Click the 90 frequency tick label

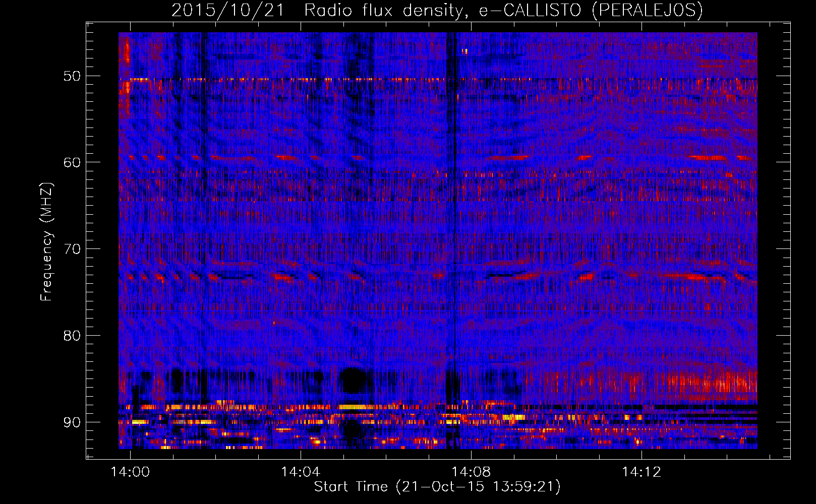point(72,422)
